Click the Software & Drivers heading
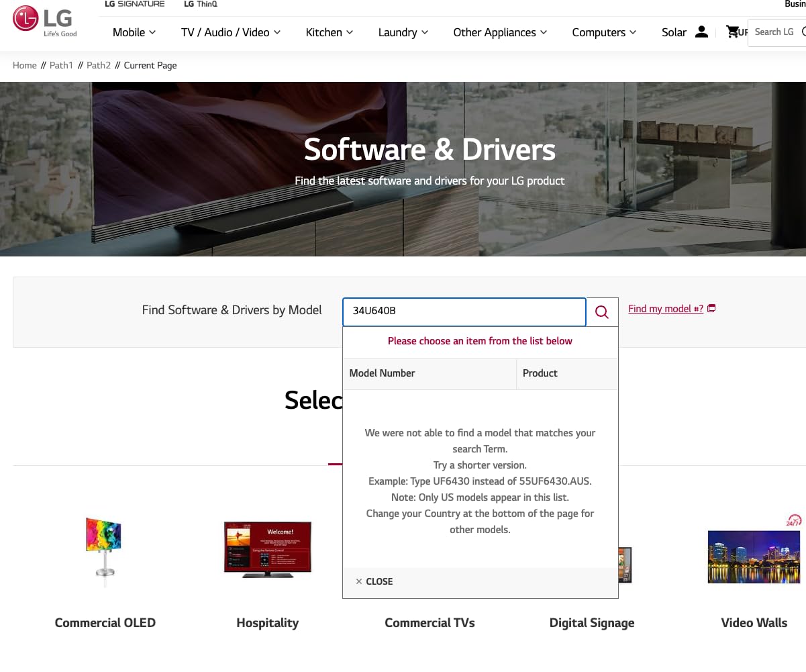The width and height of the screenshot is (806, 672). pos(430,149)
